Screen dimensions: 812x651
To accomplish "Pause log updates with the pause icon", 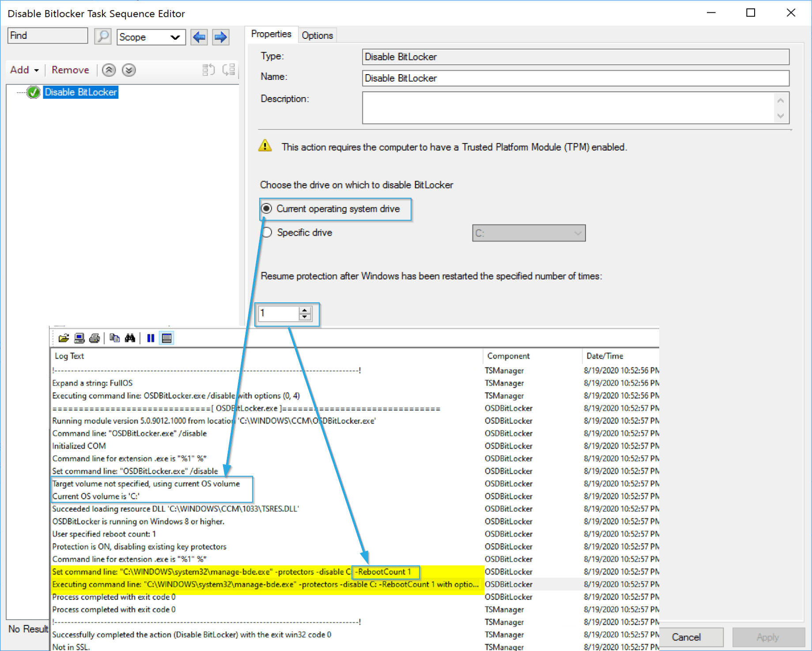I will (150, 338).
